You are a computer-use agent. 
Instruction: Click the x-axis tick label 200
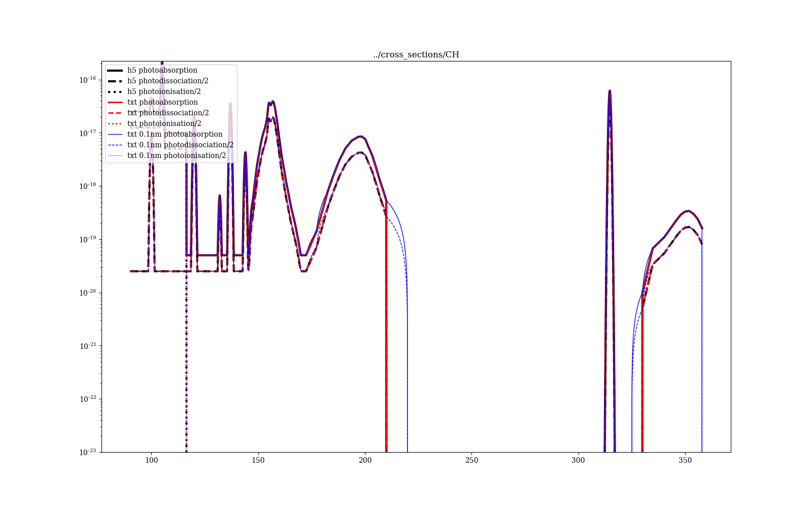point(365,460)
